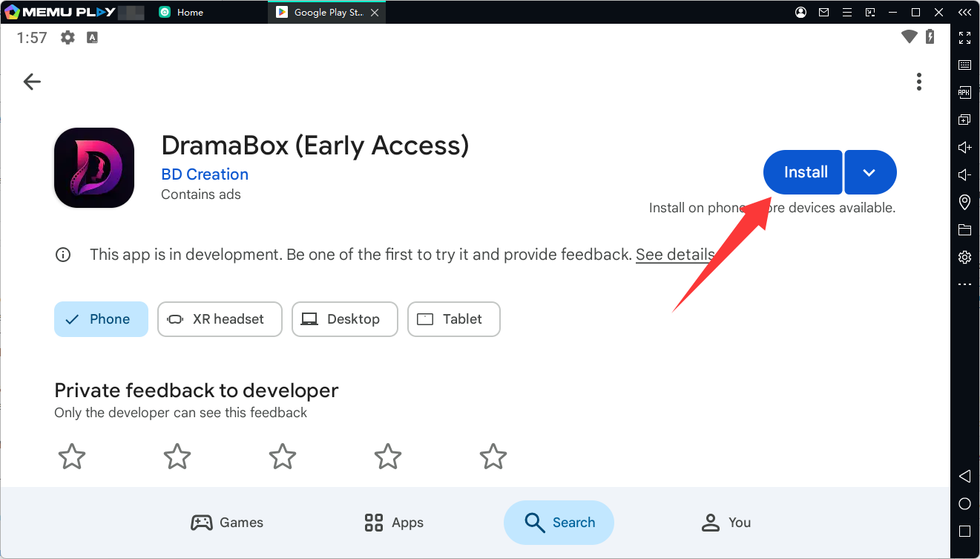This screenshot has width=980, height=559.
Task: Switch to the Apps tab
Action: tap(394, 523)
